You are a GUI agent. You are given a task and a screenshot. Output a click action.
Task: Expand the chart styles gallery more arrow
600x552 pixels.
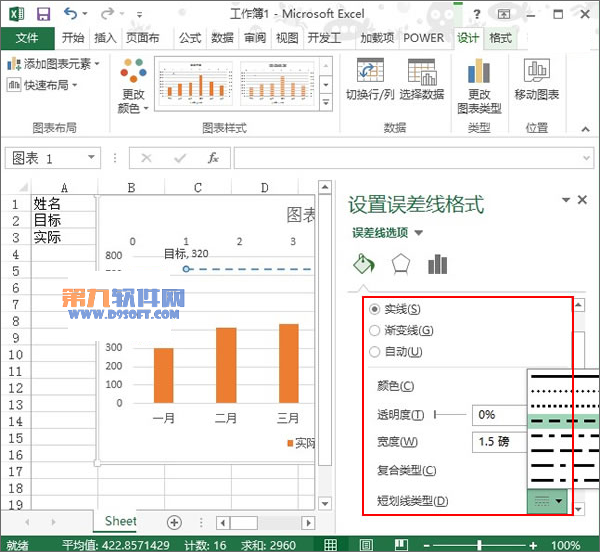326,103
